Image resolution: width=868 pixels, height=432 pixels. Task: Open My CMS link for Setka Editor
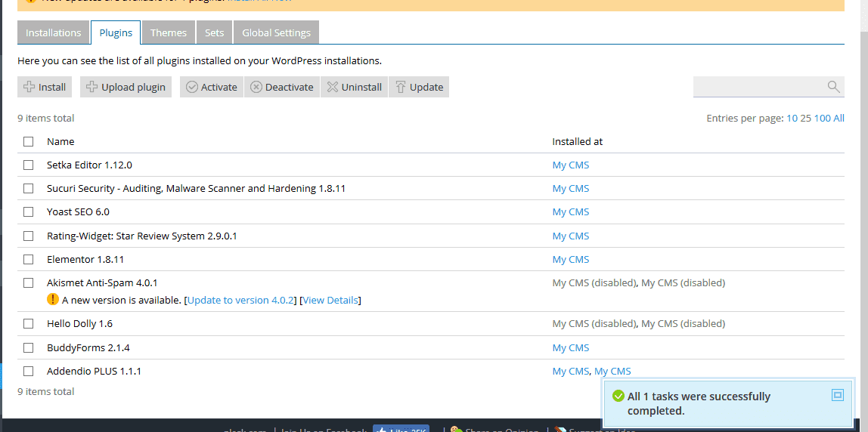tap(571, 165)
